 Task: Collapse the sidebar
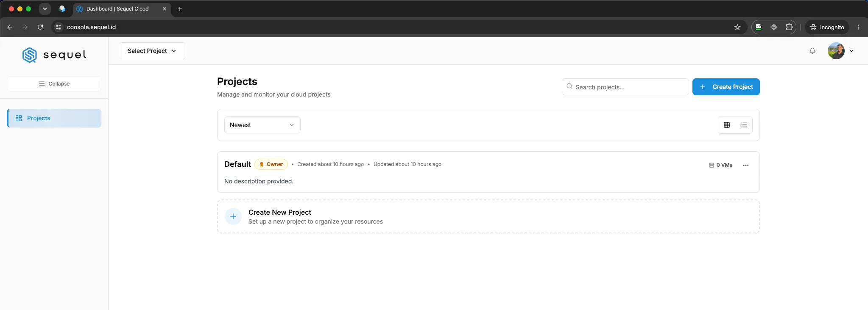[x=54, y=84]
